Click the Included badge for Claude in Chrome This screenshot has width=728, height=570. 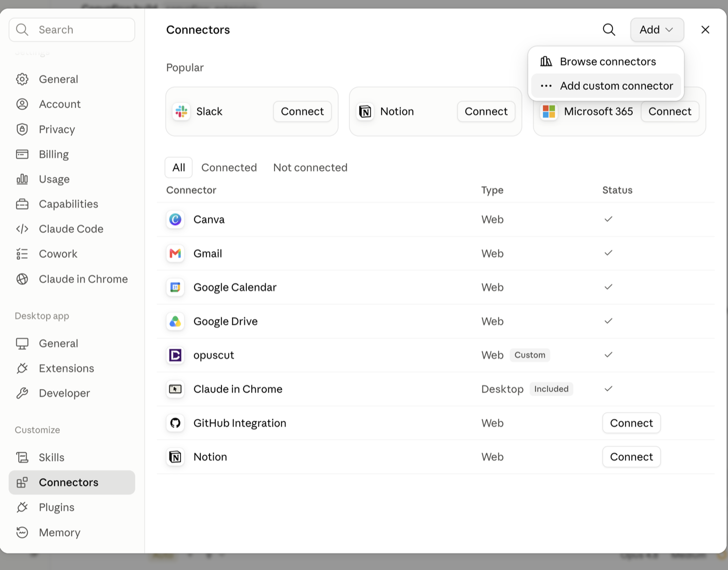point(551,389)
